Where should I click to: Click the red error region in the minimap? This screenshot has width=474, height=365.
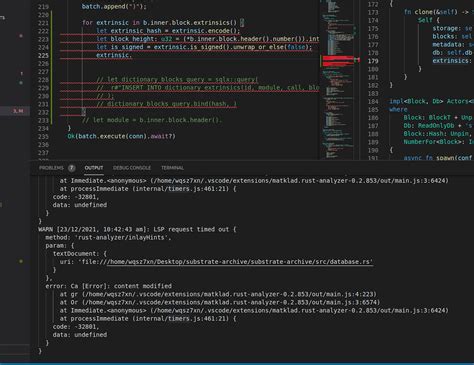pos(338,61)
